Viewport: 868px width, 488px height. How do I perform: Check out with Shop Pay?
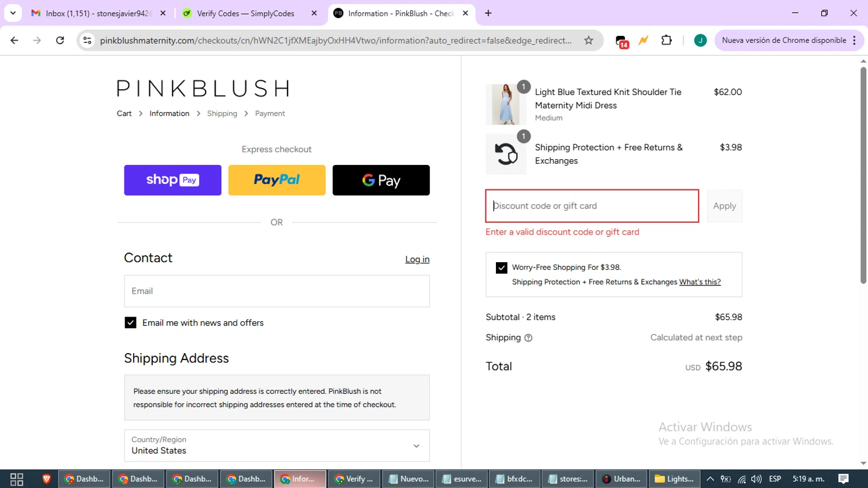[x=172, y=180]
